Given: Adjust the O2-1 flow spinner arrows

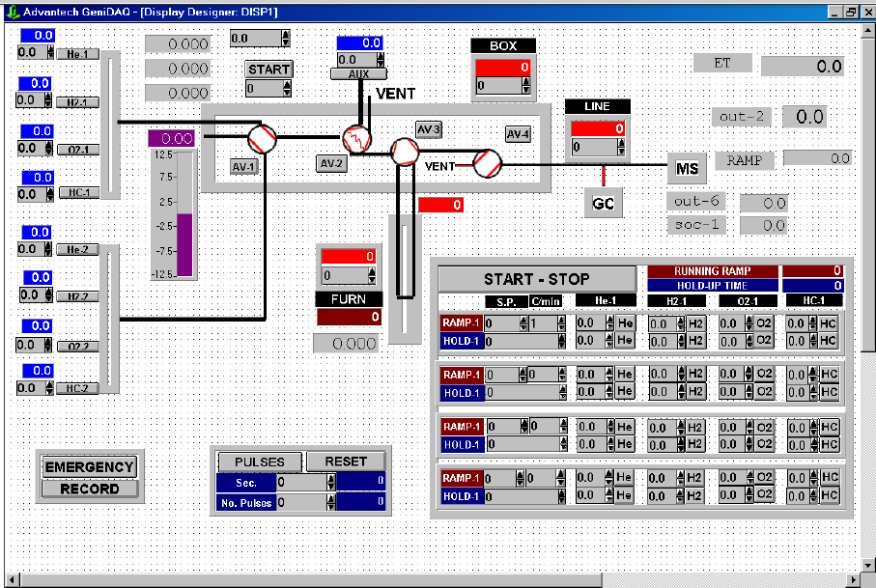Looking at the screenshot, I should [x=49, y=149].
